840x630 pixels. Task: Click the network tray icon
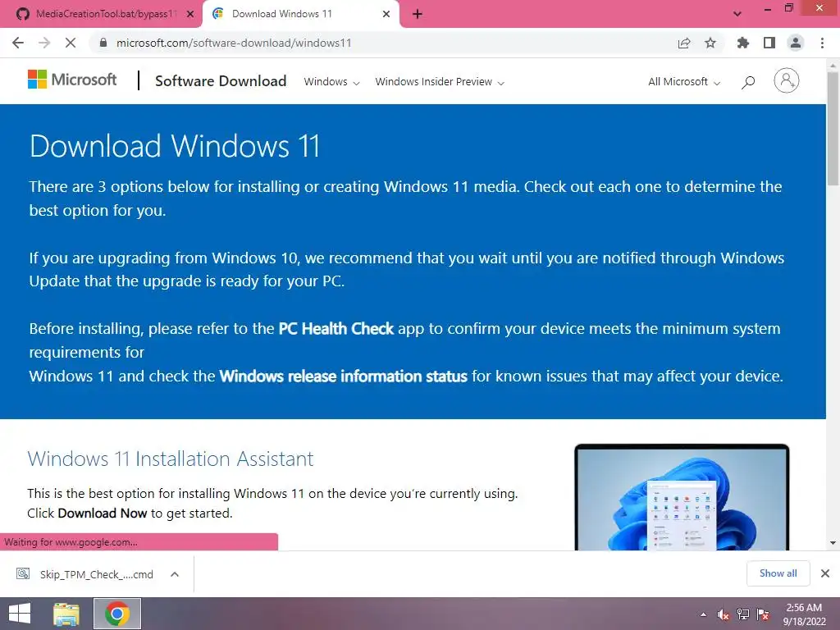click(743, 614)
